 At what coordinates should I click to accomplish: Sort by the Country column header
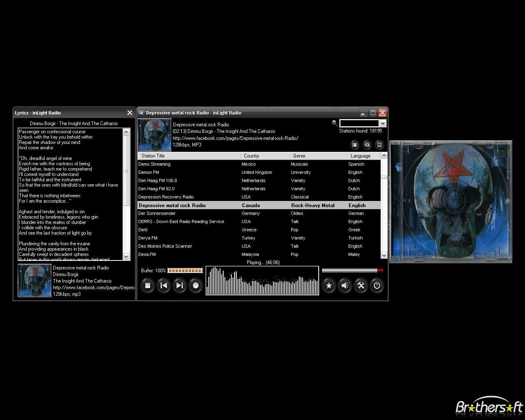click(265, 156)
